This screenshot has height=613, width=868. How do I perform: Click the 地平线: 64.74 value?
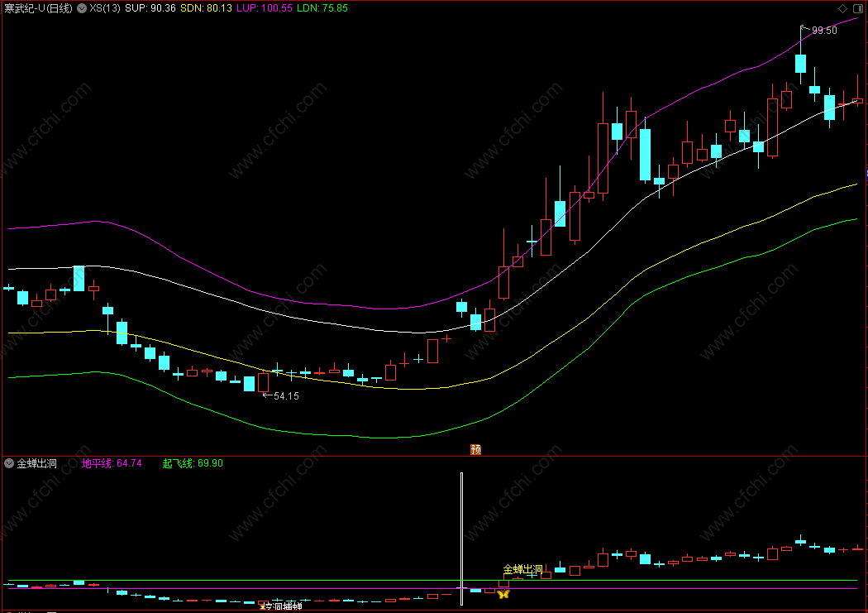[x=112, y=463]
